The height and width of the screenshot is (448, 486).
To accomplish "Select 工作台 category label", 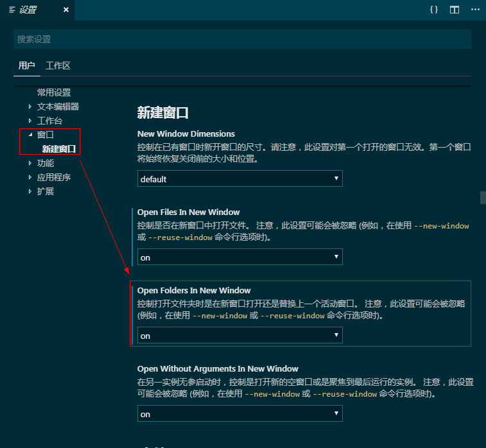I will [x=49, y=121].
